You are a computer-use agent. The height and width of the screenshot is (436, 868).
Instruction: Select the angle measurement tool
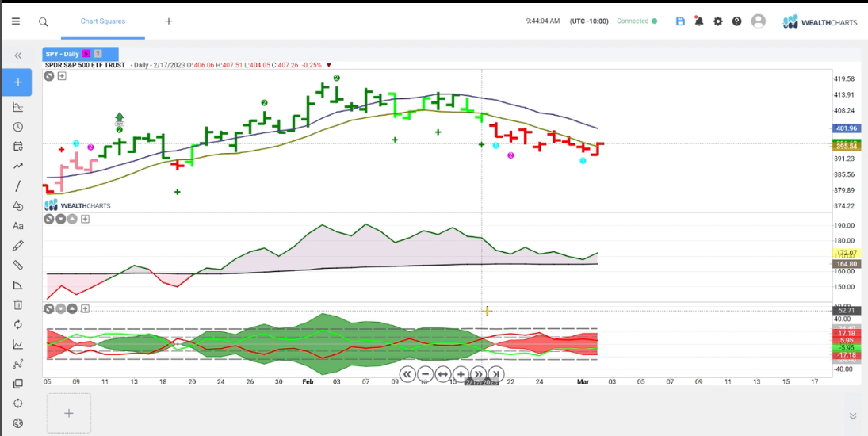click(x=17, y=285)
